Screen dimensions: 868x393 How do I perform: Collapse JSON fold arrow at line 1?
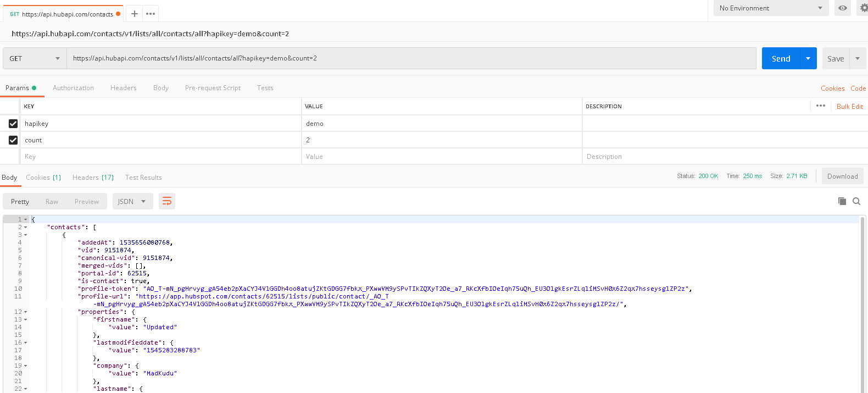pyautogui.click(x=25, y=219)
